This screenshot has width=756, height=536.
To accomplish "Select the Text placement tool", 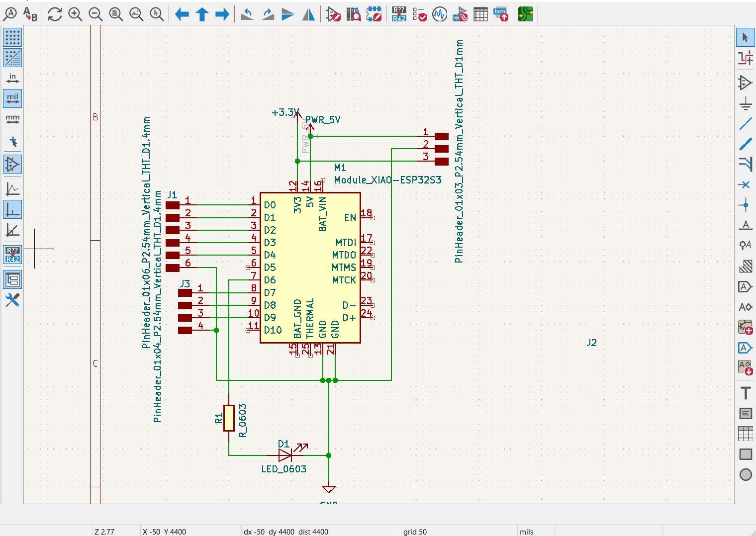I will pyautogui.click(x=745, y=392).
